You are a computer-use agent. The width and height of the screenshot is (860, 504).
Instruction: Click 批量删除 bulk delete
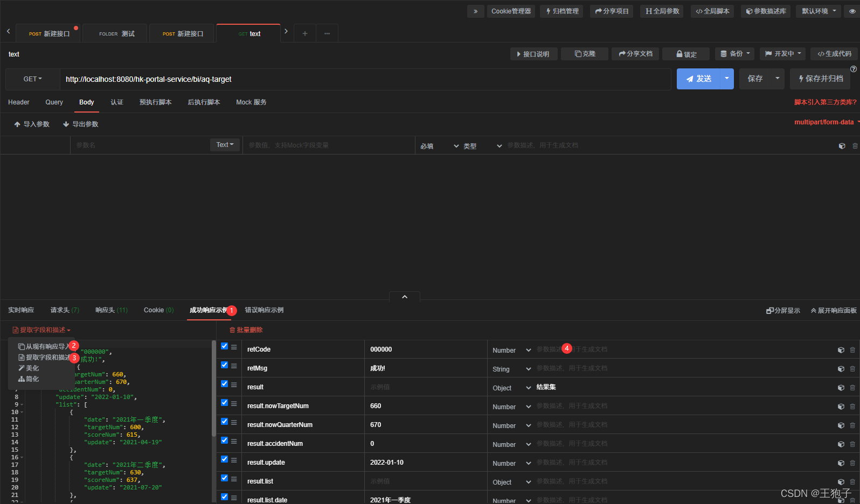tap(246, 330)
